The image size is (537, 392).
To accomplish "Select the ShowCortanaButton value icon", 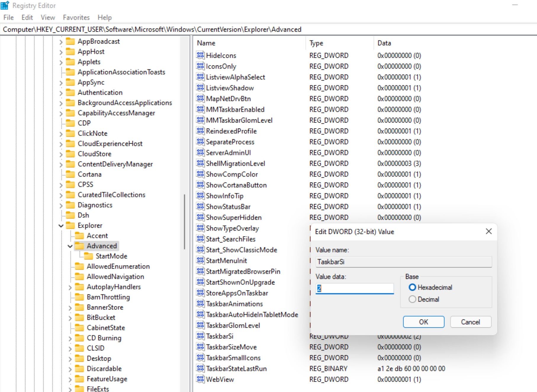I will coord(200,185).
